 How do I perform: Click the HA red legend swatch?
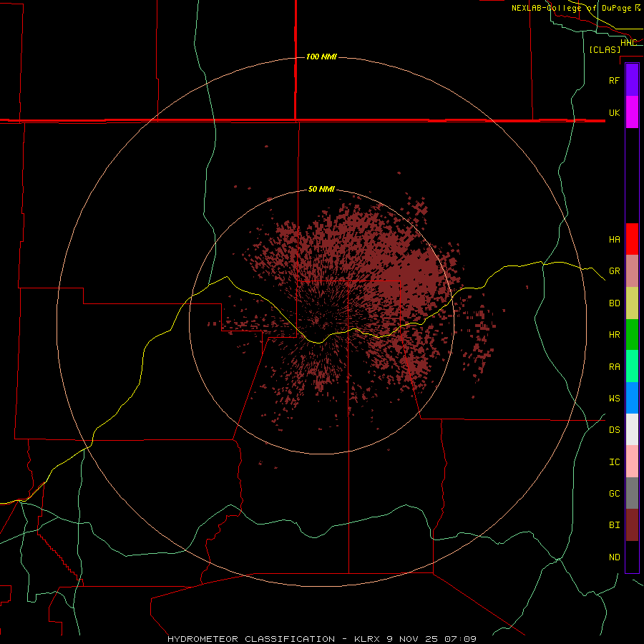(x=632, y=239)
